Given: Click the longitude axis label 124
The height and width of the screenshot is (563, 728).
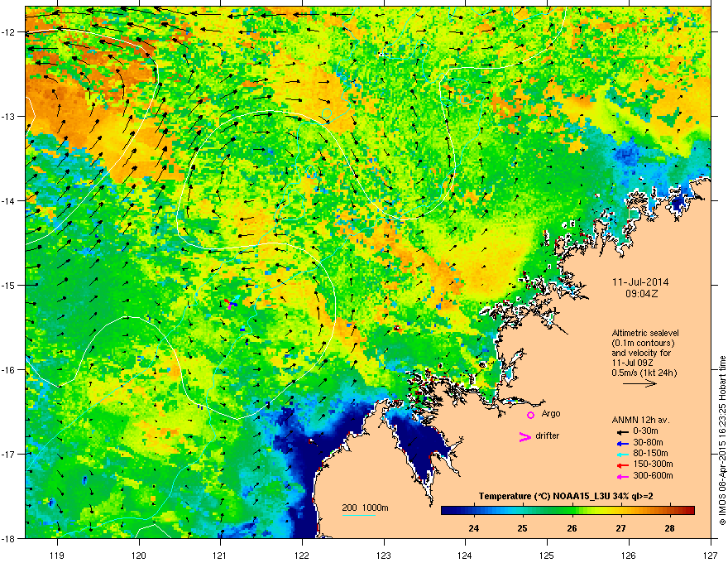Looking at the screenshot, I should click(x=465, y=555).
